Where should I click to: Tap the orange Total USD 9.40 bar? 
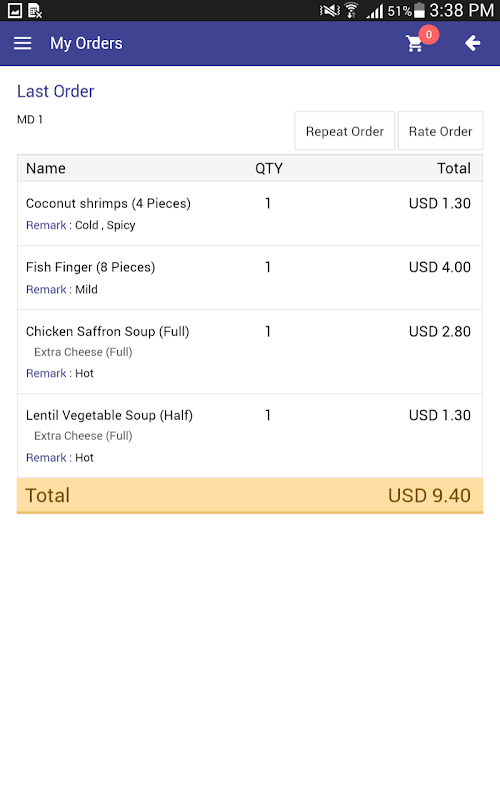[250, 495]
